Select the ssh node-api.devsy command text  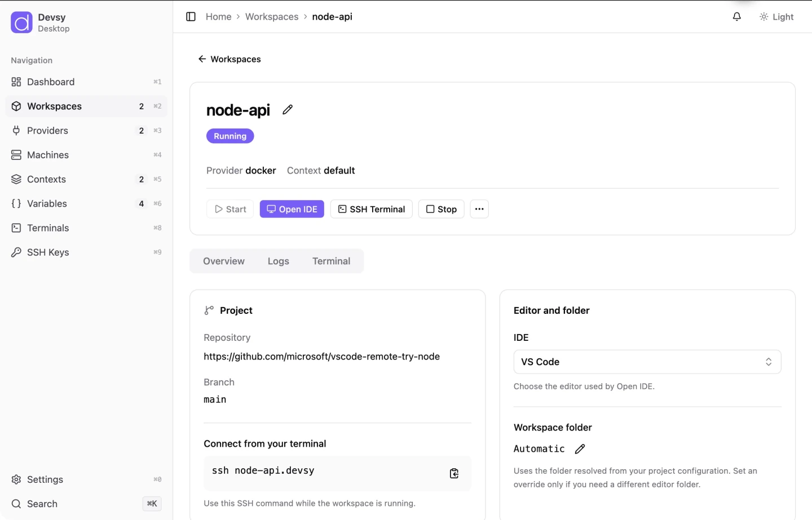(x=263, y=470)
